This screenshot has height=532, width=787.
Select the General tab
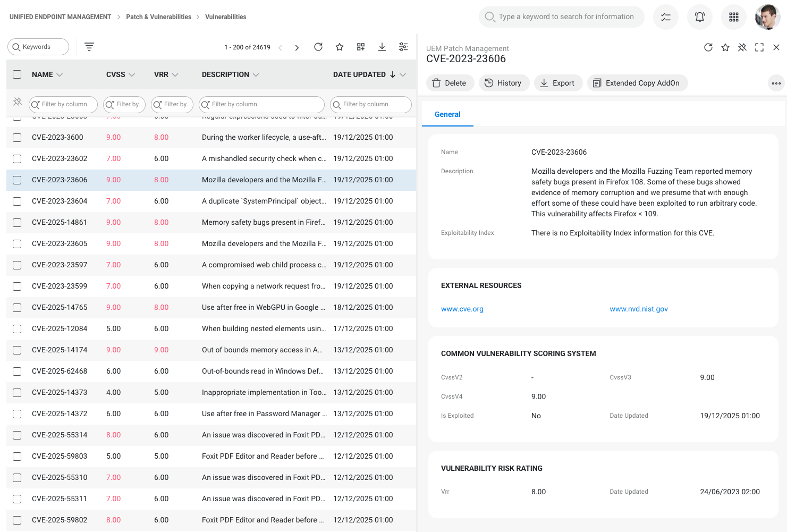(447, 114)
